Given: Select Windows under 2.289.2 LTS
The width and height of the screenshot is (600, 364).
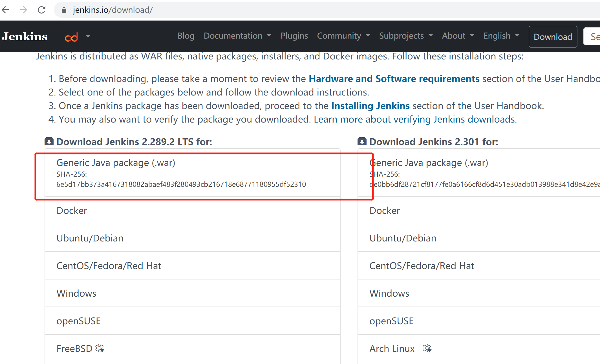Looking at the screenshot, I should coord(193,293).
